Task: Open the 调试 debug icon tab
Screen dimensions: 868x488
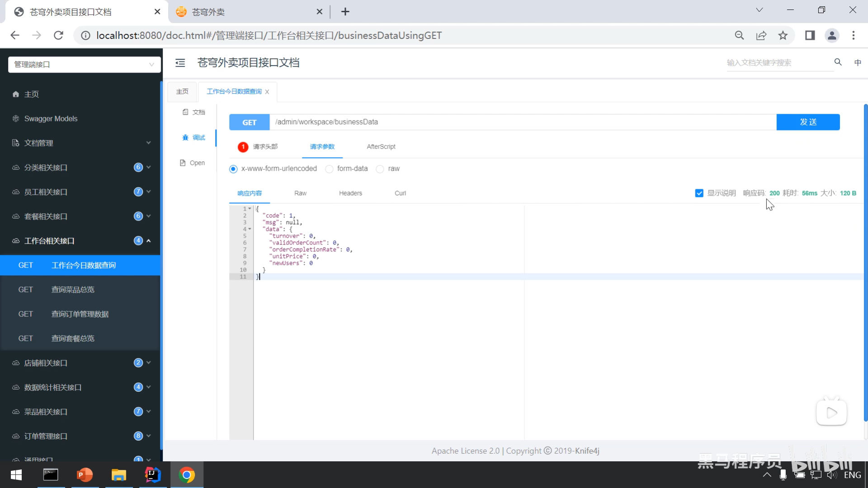Action: point(185,138)
